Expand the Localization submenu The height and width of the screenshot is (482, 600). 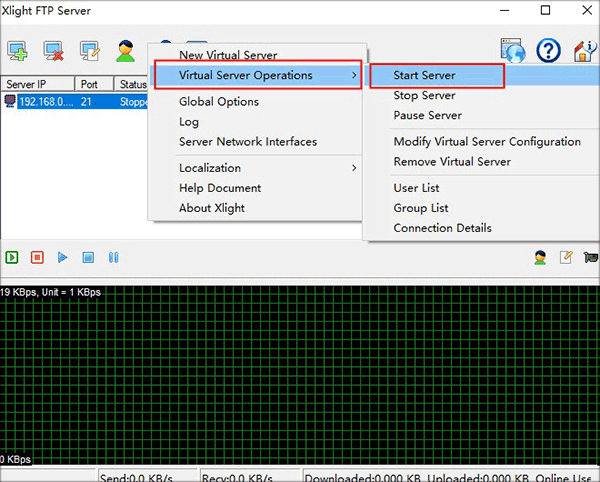255,168
